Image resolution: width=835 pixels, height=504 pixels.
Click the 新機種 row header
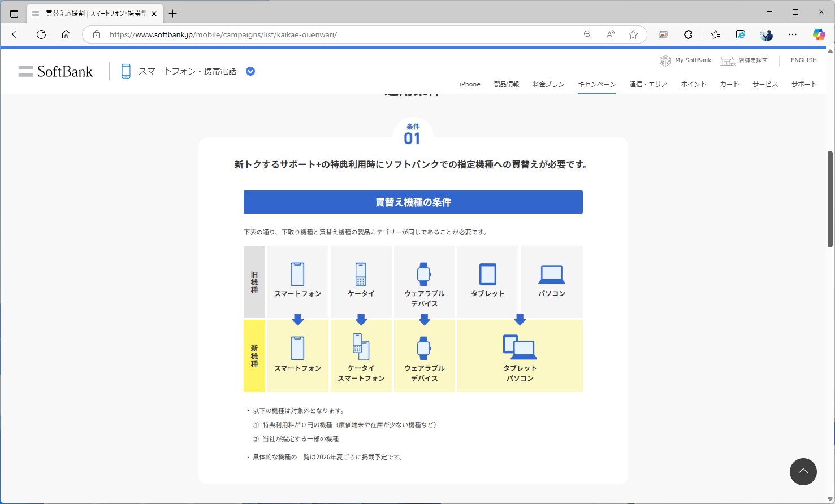pyautogui.click(x=254, y=356)
